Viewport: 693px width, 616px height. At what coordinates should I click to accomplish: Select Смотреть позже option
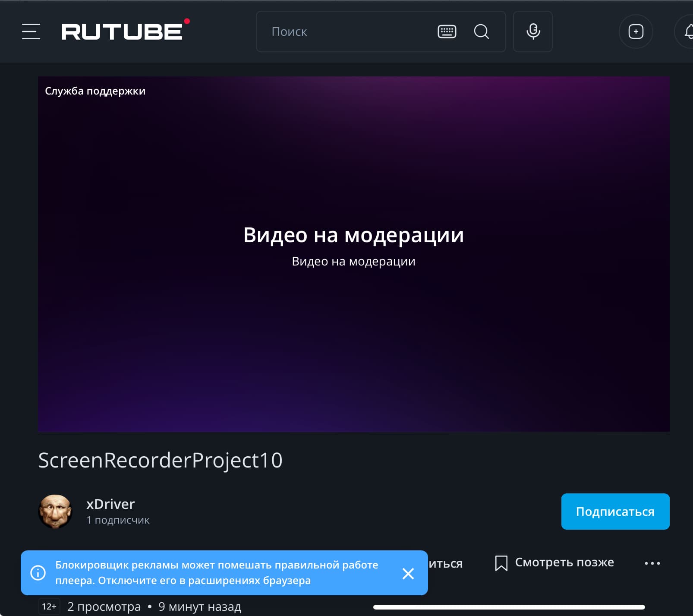tap(564, 562)
